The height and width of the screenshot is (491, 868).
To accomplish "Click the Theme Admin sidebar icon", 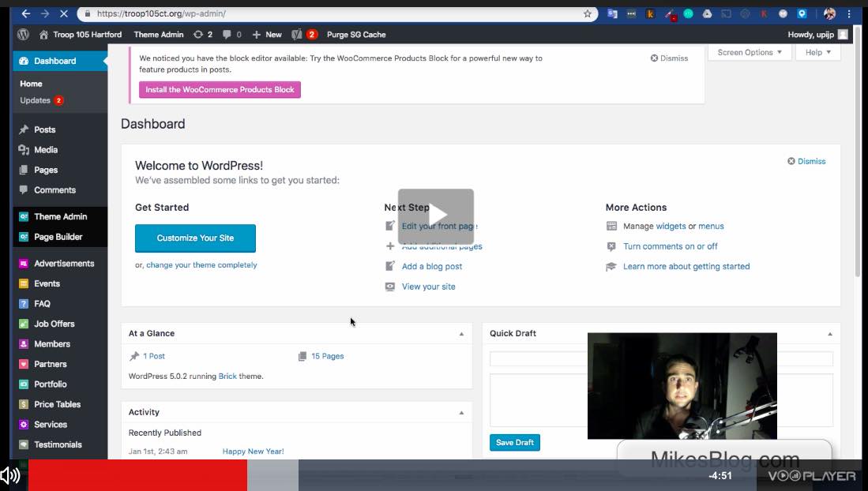I will (23, 216).
